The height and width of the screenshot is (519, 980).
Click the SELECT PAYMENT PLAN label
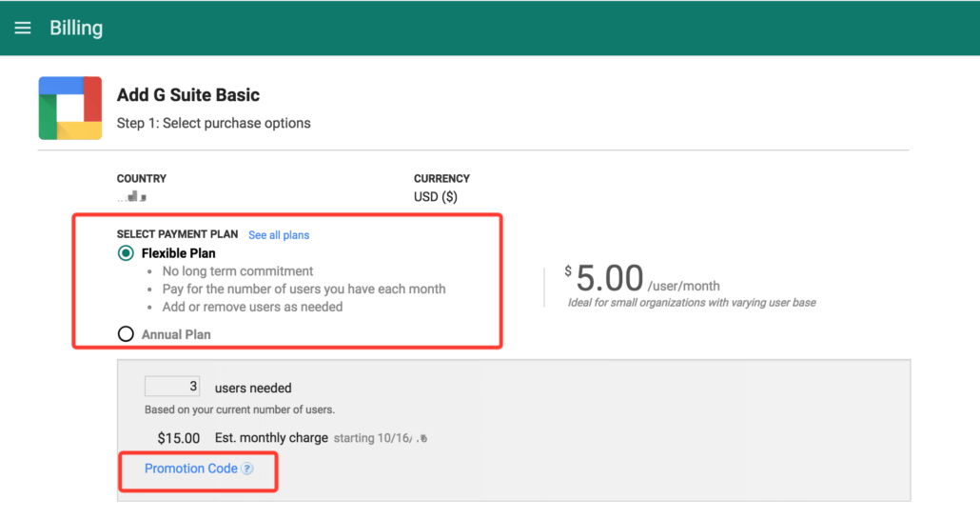(178, 234)
